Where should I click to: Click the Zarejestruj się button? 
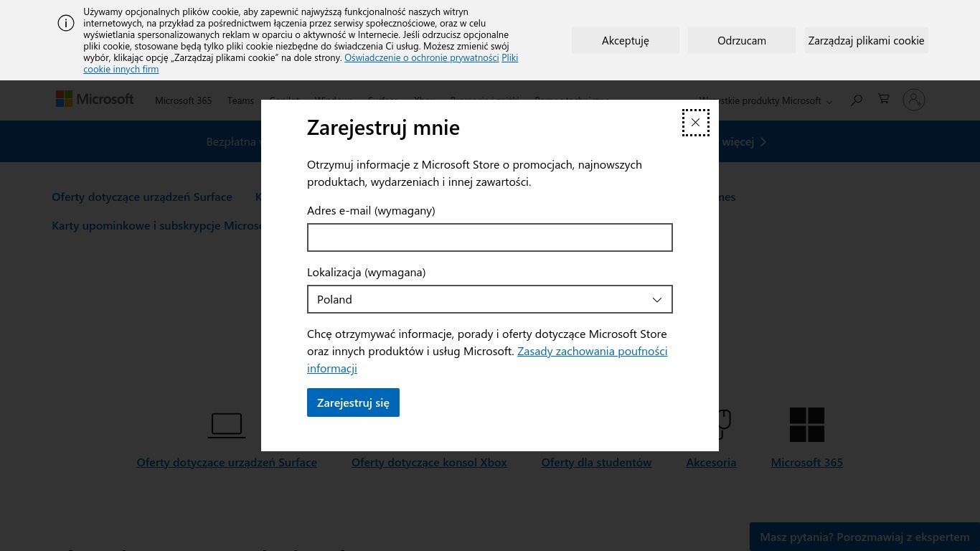(x=353, y=402)
